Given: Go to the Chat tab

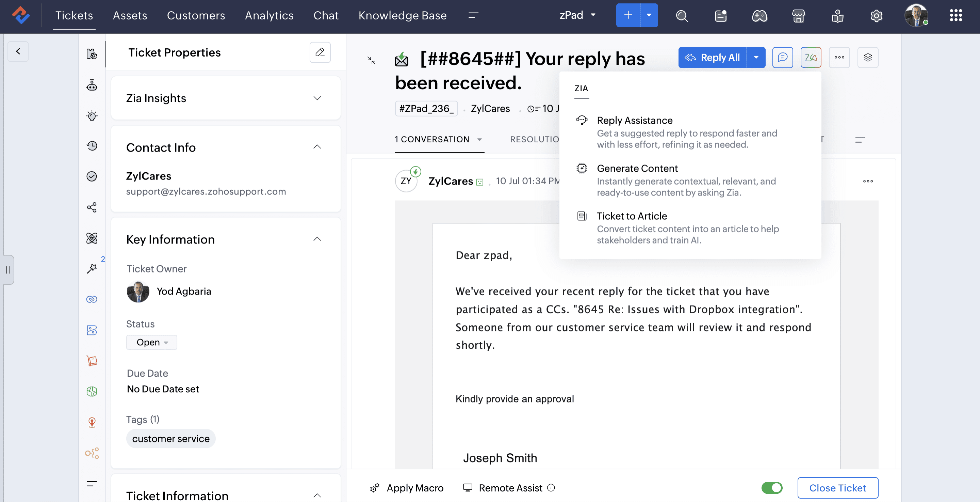Looking at the screenshot, I should click(326, 15).
